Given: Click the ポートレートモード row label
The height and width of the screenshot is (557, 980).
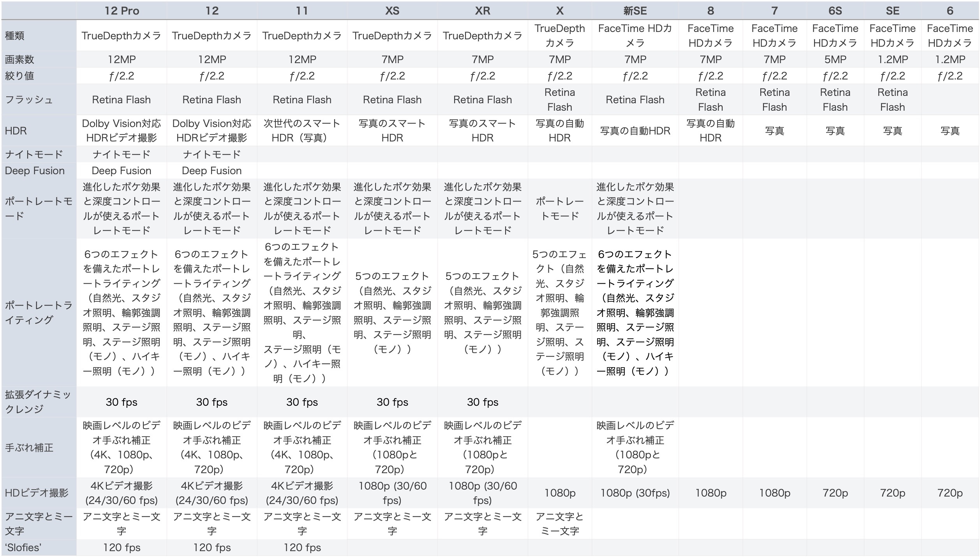Looking at the screenshot, I should (x=38, y=209).
